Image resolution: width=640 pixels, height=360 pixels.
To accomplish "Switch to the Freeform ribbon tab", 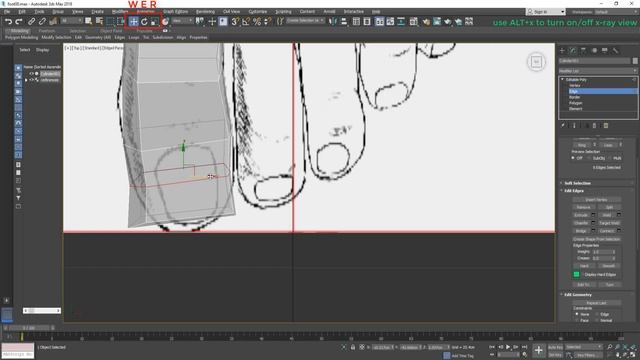I will click(x=47, y=31).
